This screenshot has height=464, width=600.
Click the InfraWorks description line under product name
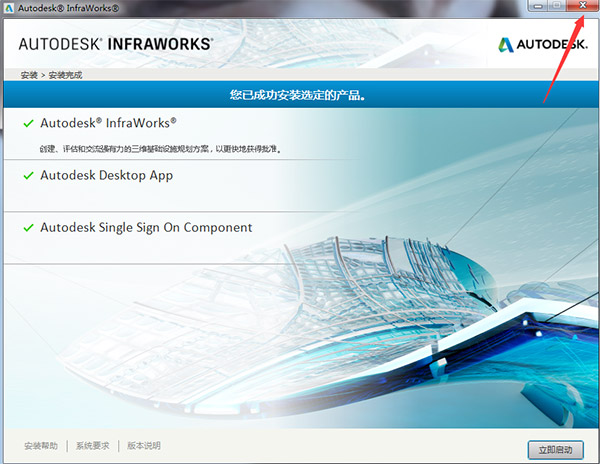[161, 149]
